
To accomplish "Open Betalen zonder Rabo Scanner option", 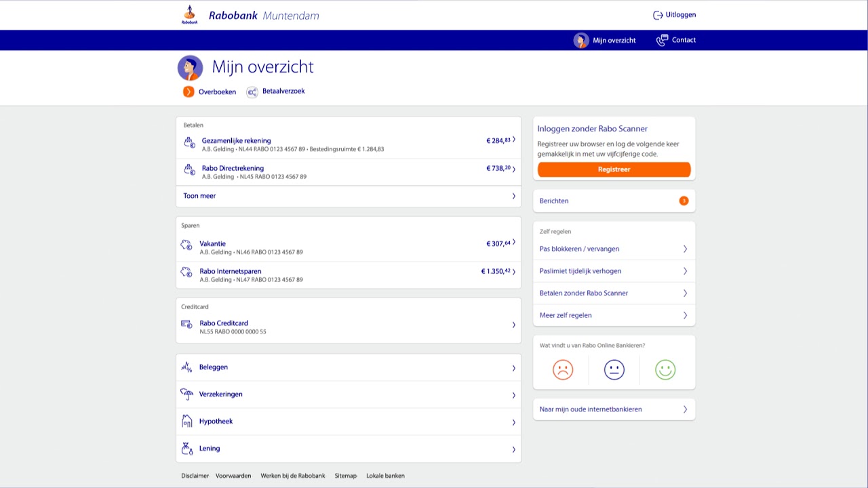I will point(614,293).
